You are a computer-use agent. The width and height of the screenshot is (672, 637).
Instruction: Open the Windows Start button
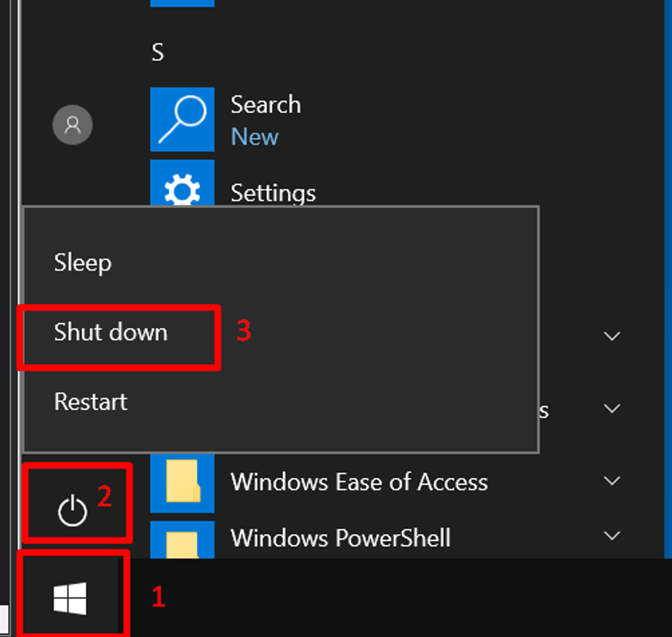pos(71,598)
